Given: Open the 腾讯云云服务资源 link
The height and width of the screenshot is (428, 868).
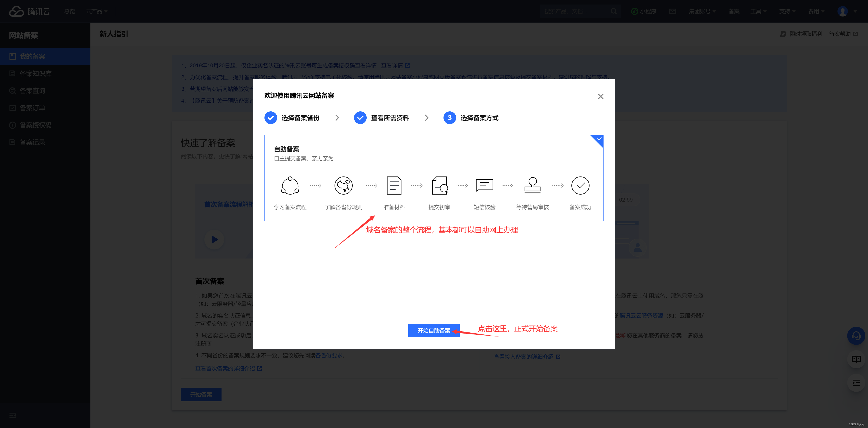Looking at the screenshot, I should pyautogui.click(x=641, y=315).
